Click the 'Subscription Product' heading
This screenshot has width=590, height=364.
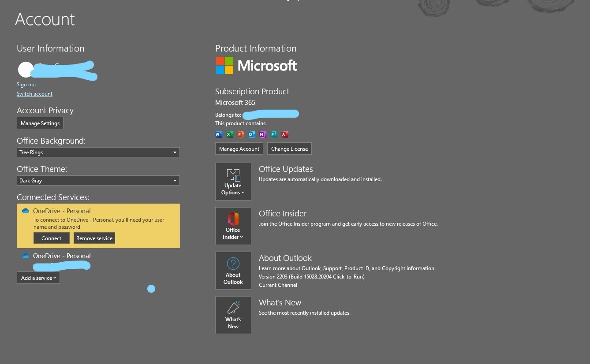coord(252,92)
